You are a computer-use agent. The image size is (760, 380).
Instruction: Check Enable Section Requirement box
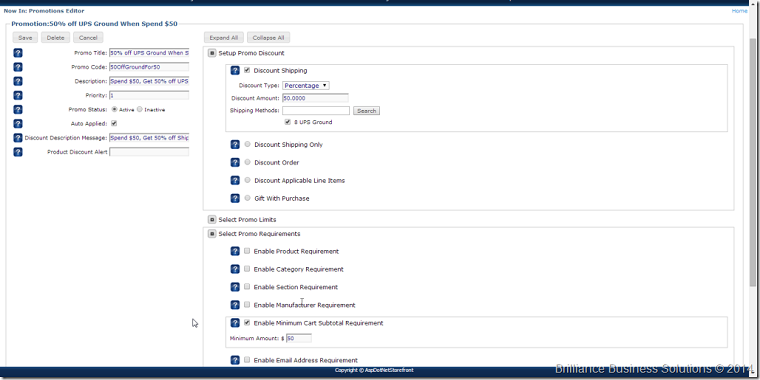click(x=247, y=286)
